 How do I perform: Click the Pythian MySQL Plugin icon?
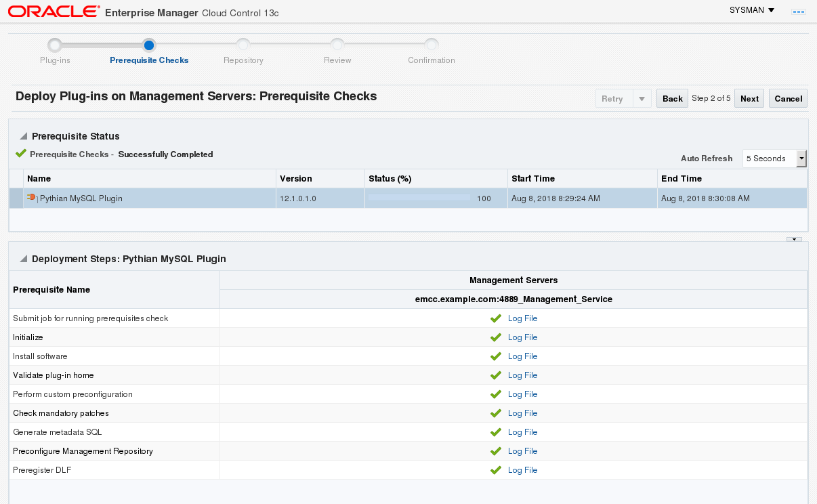pos(32,198)
